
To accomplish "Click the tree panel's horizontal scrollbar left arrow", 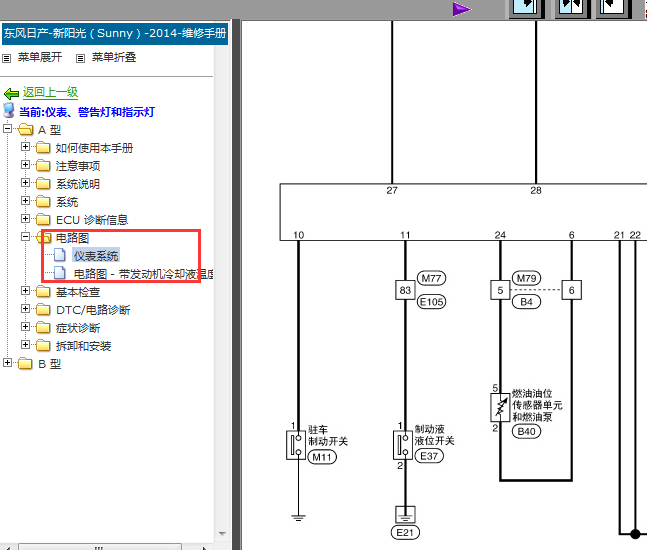I will (8, 547).
